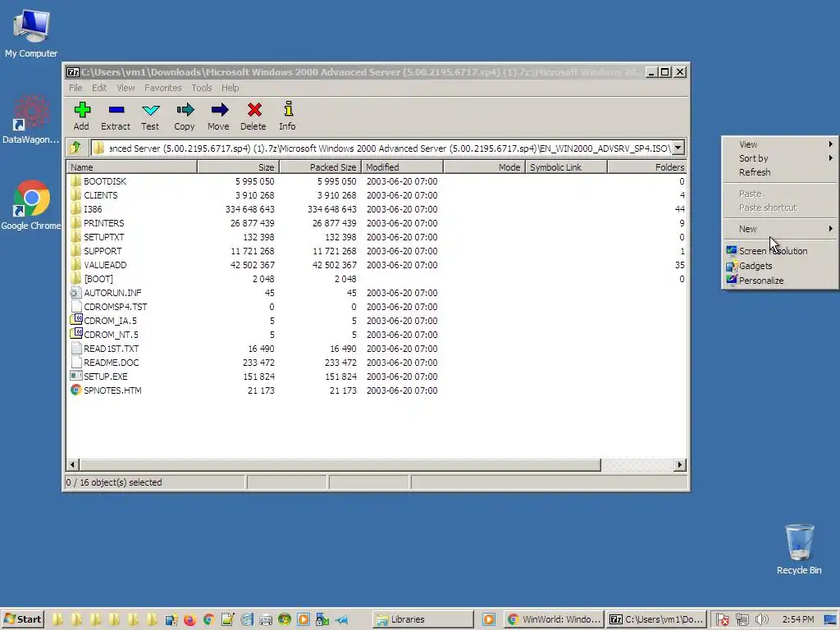Click the taskbar clock showing 2:54 PM
Screen dimensions: 840x630
tap(797, 619)
